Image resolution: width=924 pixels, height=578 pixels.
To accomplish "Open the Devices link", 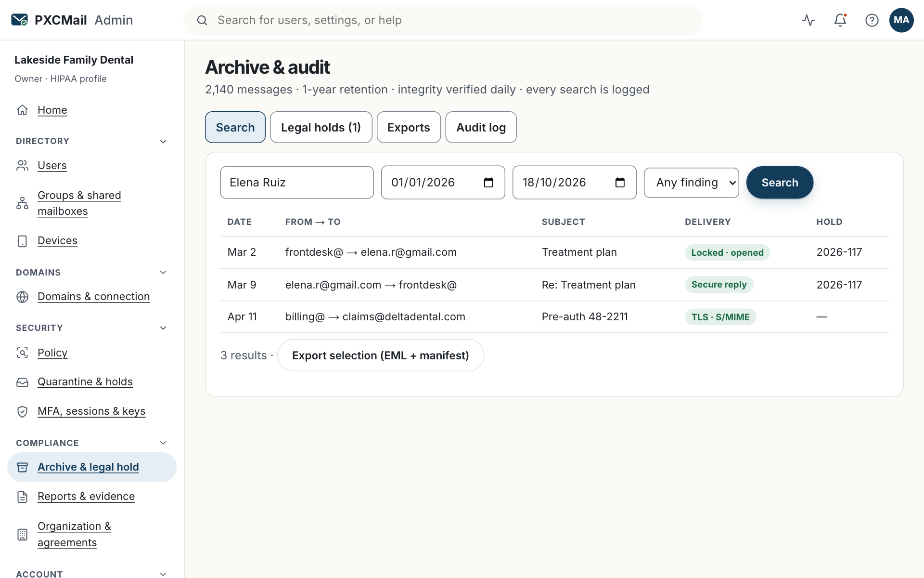I will click(x=57, y=241).
